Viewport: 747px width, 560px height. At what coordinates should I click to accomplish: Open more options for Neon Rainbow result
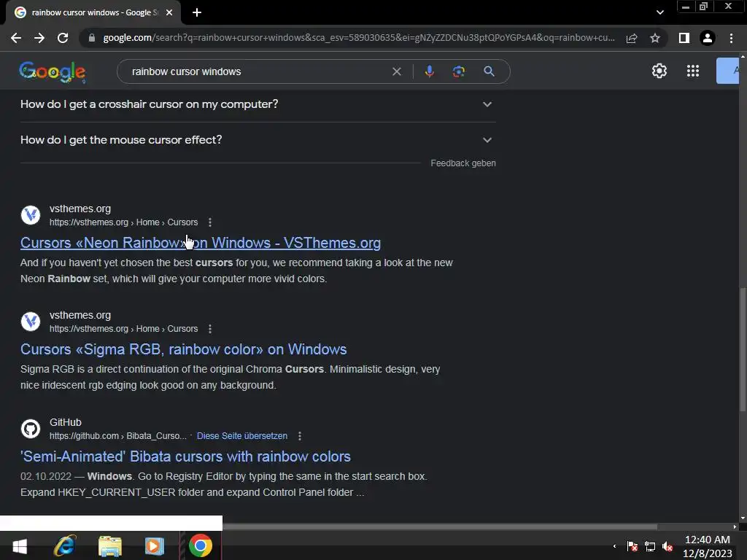(x=210, y=222)
